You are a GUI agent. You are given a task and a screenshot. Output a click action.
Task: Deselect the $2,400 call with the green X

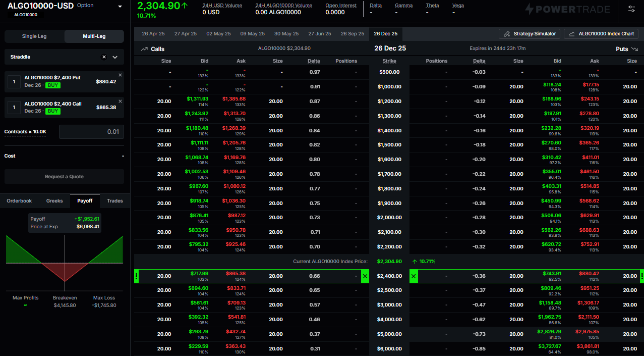[x=365, y=276]
